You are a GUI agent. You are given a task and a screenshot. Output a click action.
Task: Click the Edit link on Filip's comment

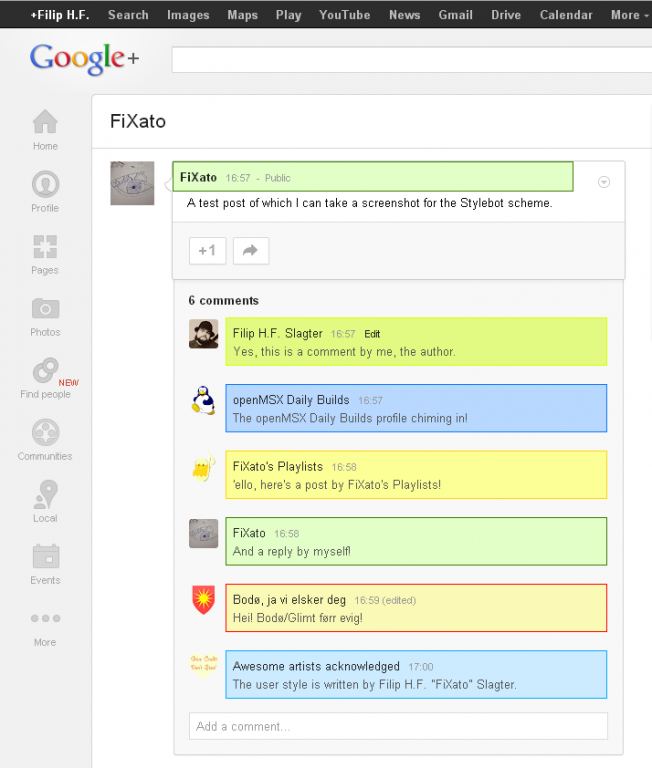(x=372, y=334)
